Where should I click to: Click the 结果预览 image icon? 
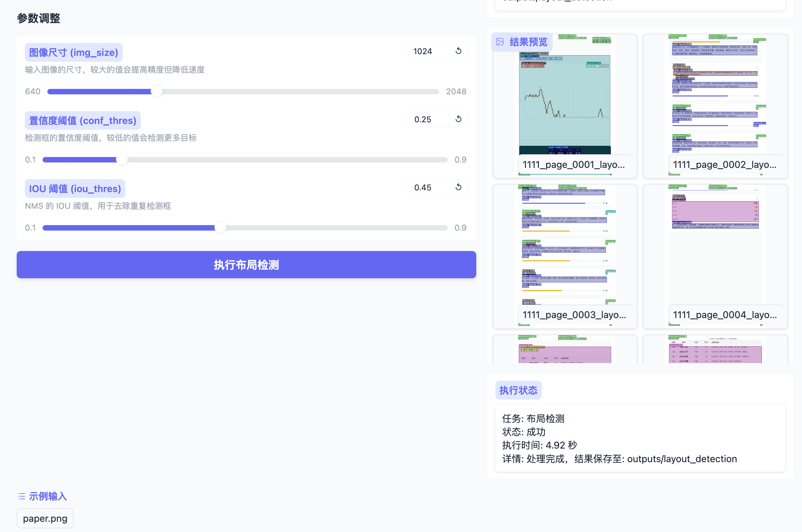click(500, 42)
